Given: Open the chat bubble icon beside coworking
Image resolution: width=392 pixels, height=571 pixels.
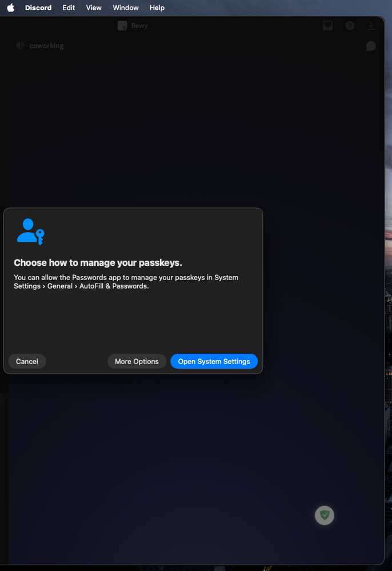Looking at the screenshot, I should [371, 46].
